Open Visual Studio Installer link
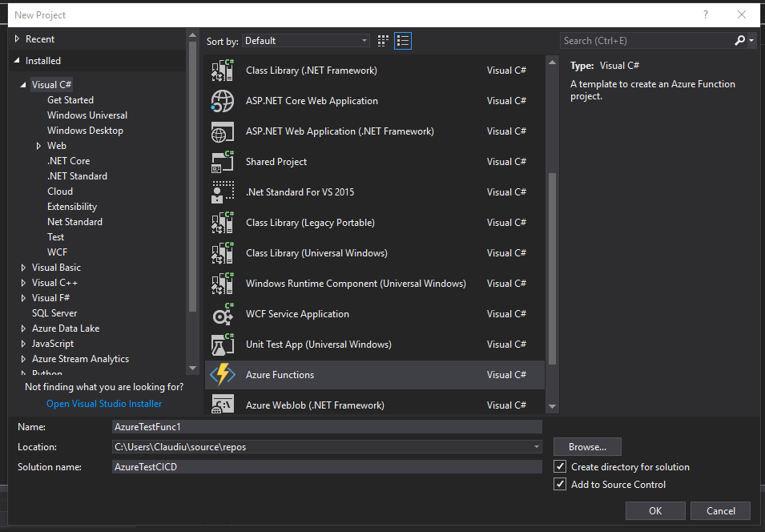 104,404
